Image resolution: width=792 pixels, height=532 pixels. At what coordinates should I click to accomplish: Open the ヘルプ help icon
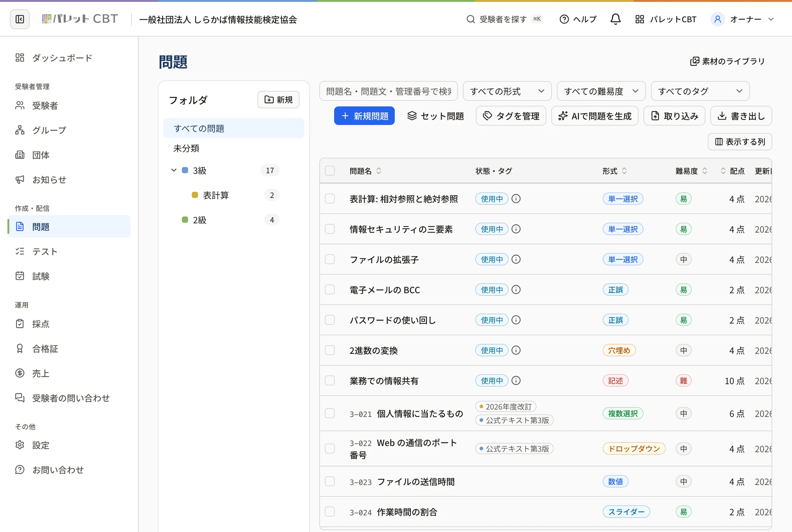click(x=564, y=19)
